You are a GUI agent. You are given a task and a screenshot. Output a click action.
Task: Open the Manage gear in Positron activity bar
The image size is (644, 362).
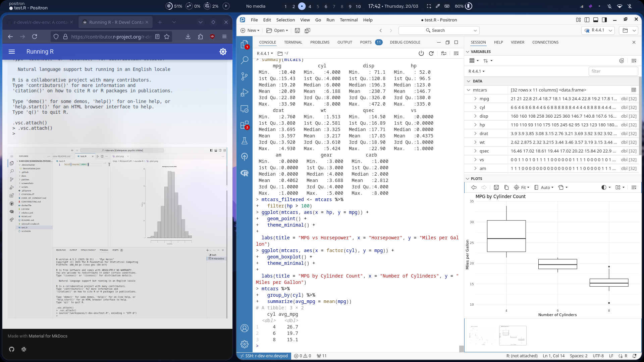(x=245, y=344)
